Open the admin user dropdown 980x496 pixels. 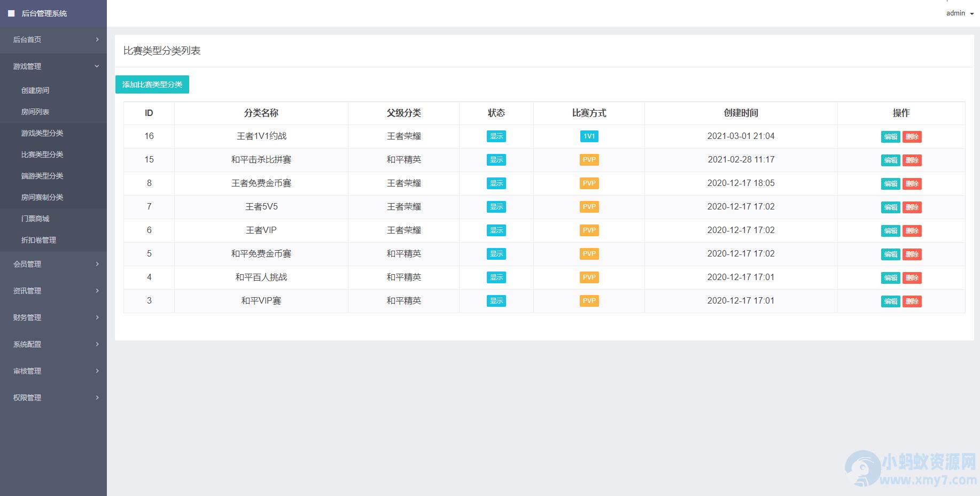960,13
